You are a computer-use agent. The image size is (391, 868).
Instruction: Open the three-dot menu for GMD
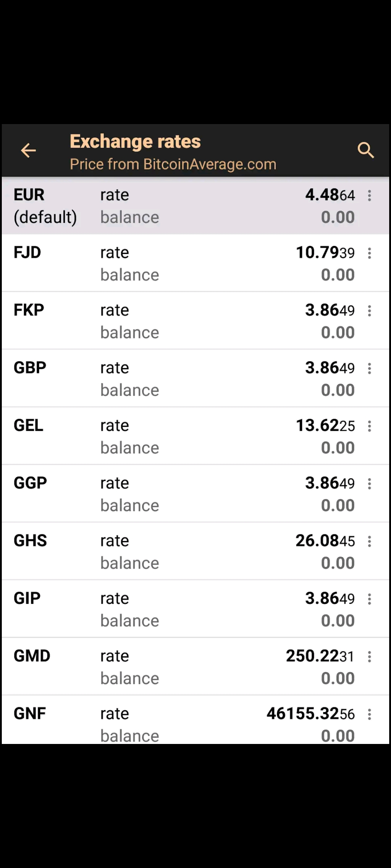369,657
